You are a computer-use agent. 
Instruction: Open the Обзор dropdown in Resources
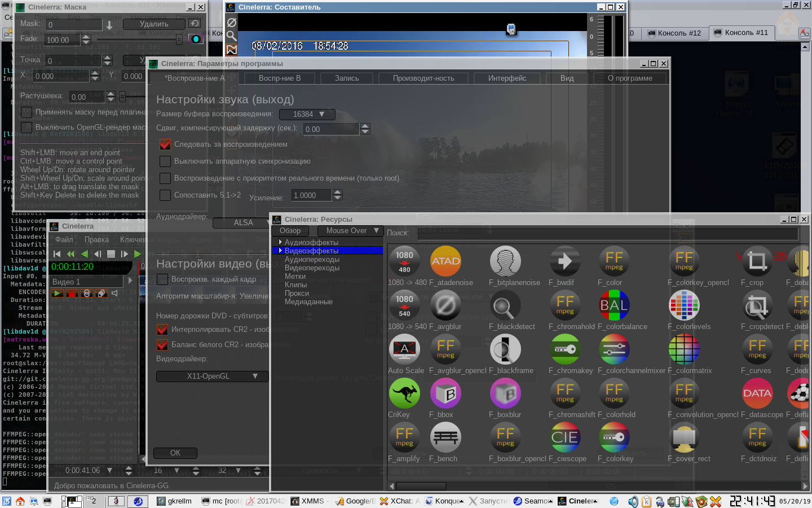coord(290,230)
